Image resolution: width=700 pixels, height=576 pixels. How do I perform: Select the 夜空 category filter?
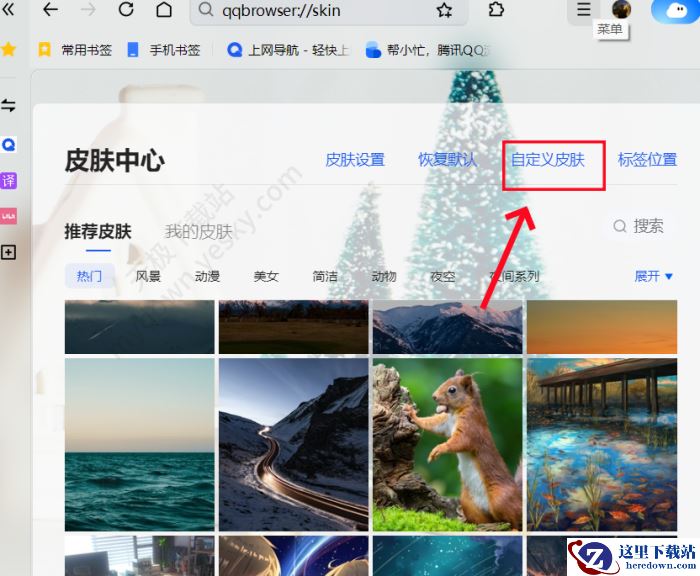[443, 276]
